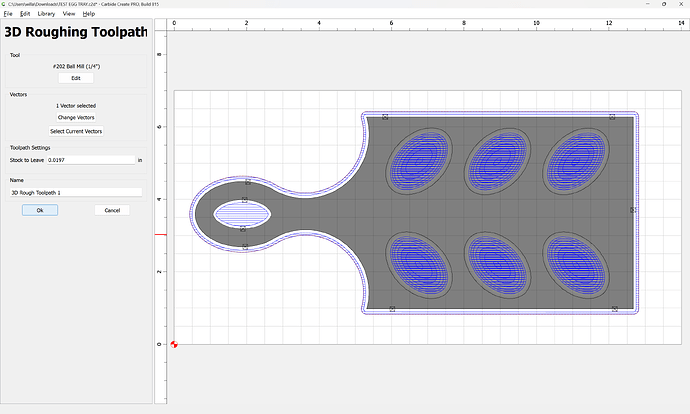Click the toolpath Name input field
Viewport: 690px width, 414px height.
76,193
